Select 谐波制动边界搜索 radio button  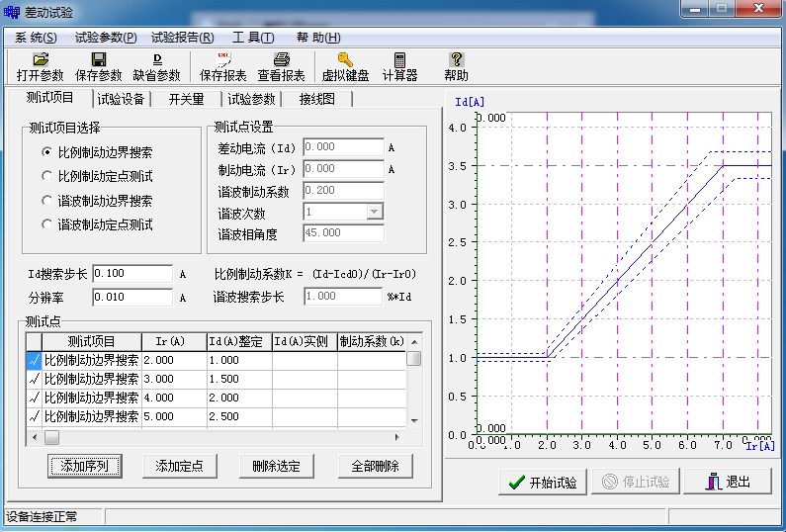pos(46,201)
